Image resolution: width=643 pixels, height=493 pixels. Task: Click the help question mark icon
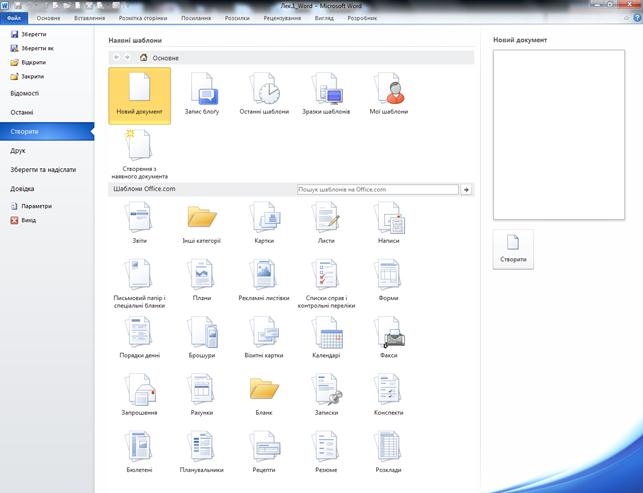[638, 18]
